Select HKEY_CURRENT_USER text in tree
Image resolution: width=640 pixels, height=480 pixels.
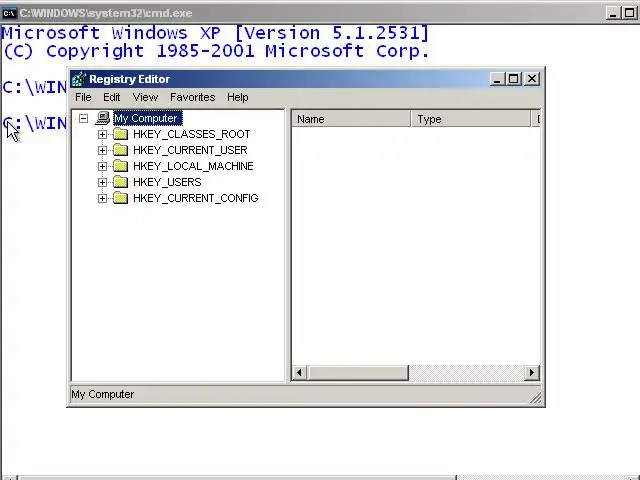coord(190,150)
